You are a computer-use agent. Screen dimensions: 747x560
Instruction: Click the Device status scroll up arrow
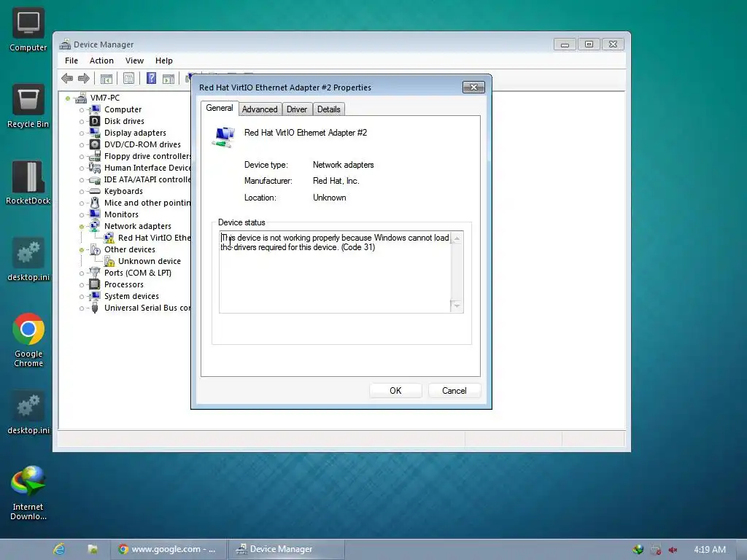457,238
